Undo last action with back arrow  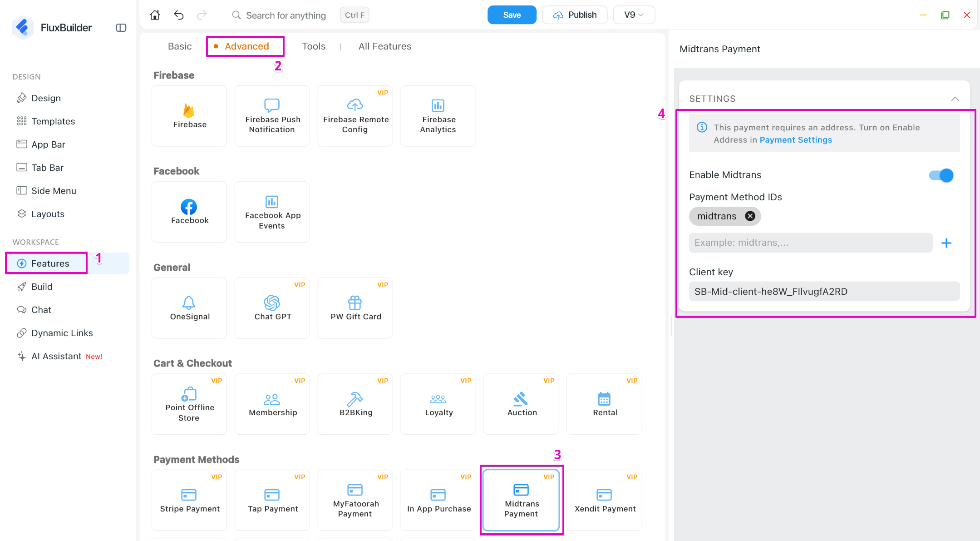[178, 15]
